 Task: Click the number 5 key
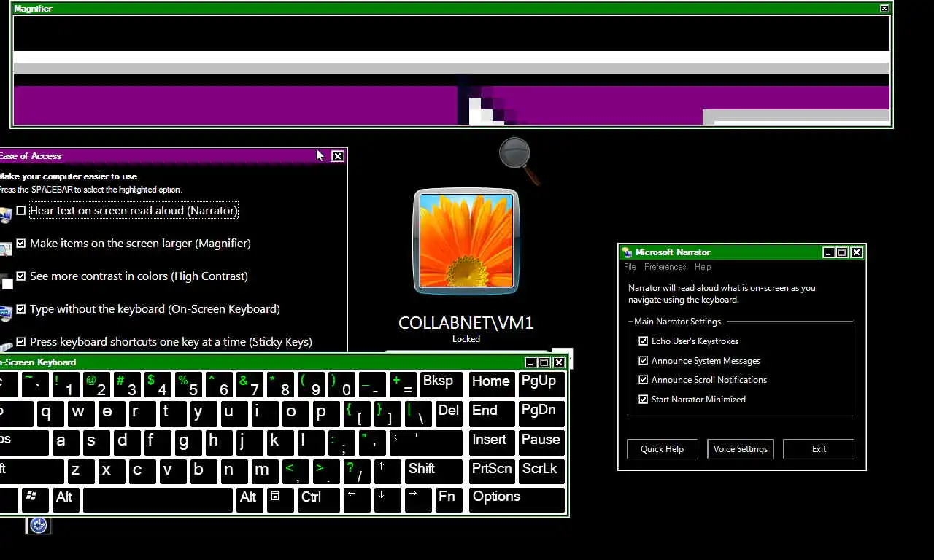(189, 384)
